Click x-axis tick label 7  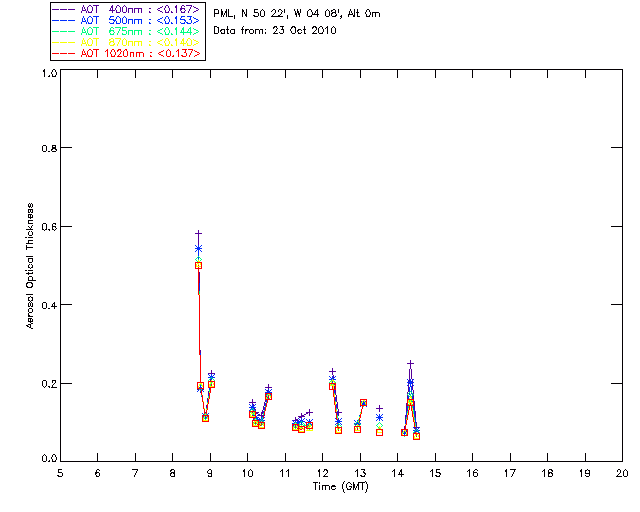pos(135,473)
